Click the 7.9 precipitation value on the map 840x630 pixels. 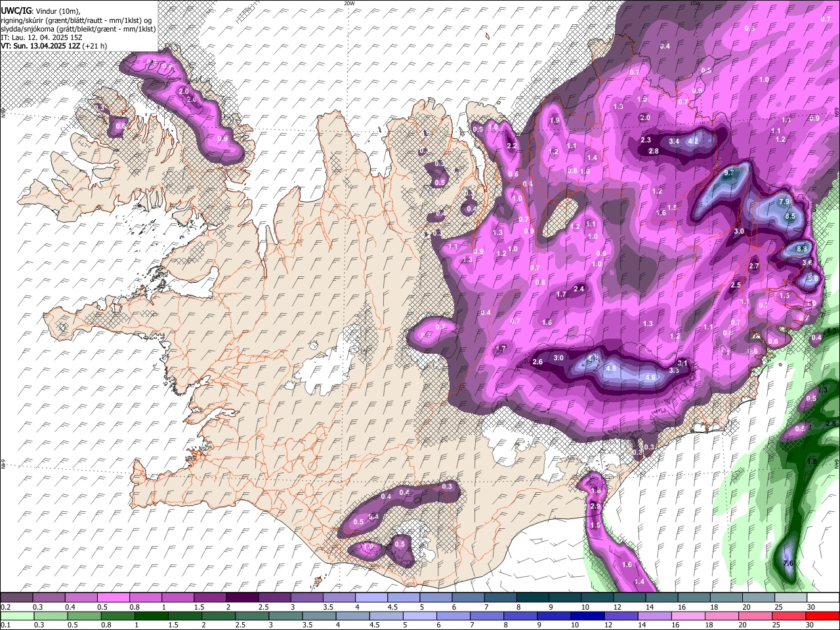tap(784, 202)
